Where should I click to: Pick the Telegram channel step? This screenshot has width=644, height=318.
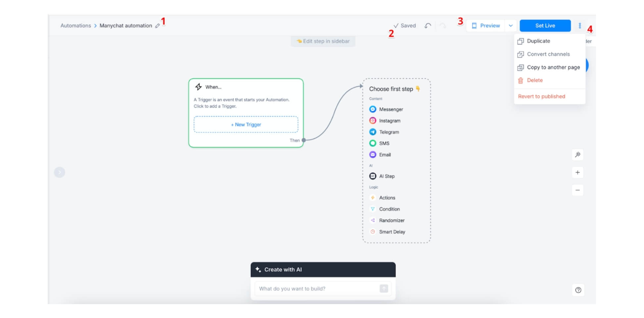[x=389, y=132]
